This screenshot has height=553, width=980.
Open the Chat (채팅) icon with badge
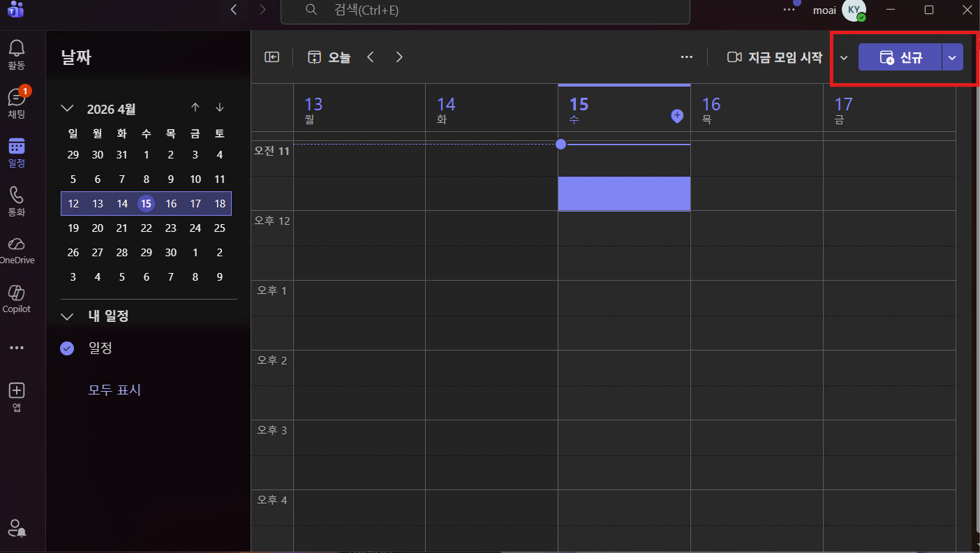click(17, 96)
